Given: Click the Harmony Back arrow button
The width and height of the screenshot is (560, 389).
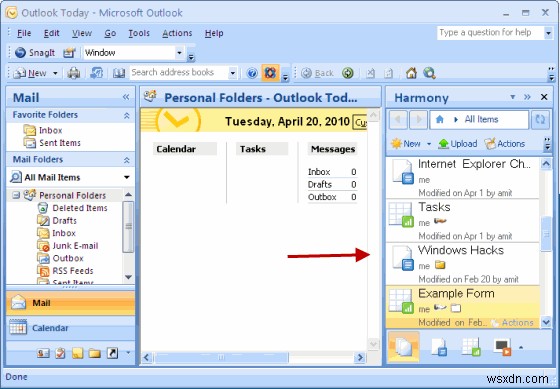Looking at the screenshot, I should tap(398, 120).
